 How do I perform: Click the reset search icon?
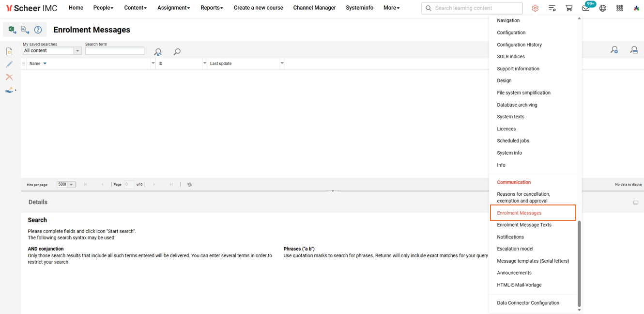click(x=158, y=52)
